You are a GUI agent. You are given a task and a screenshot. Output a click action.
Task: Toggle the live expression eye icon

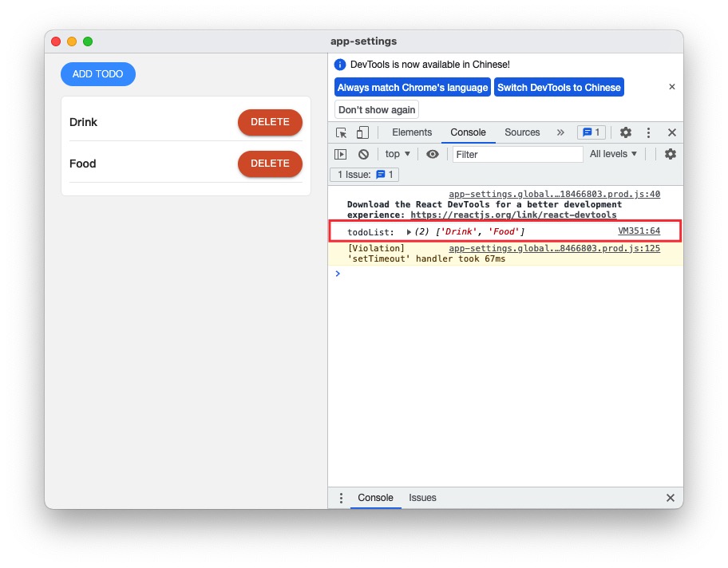pyautogui.click(x=432, y=155)
